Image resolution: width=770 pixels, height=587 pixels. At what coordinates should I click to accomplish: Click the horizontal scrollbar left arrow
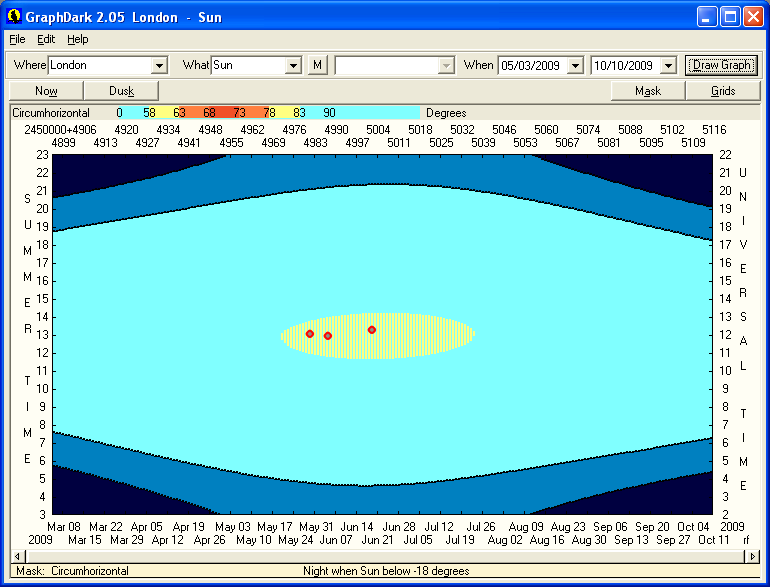pyautogui.click(x=15, y=556)
